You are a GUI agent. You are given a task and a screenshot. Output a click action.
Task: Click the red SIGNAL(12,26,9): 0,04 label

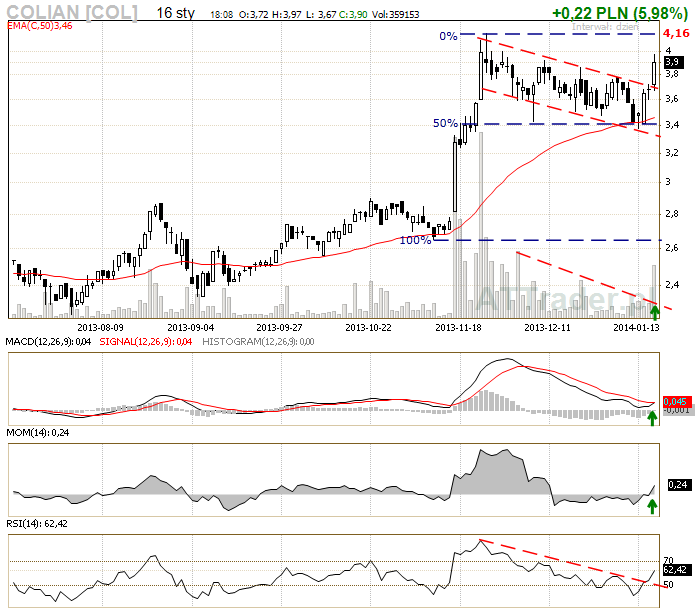(x=146, y=342)
